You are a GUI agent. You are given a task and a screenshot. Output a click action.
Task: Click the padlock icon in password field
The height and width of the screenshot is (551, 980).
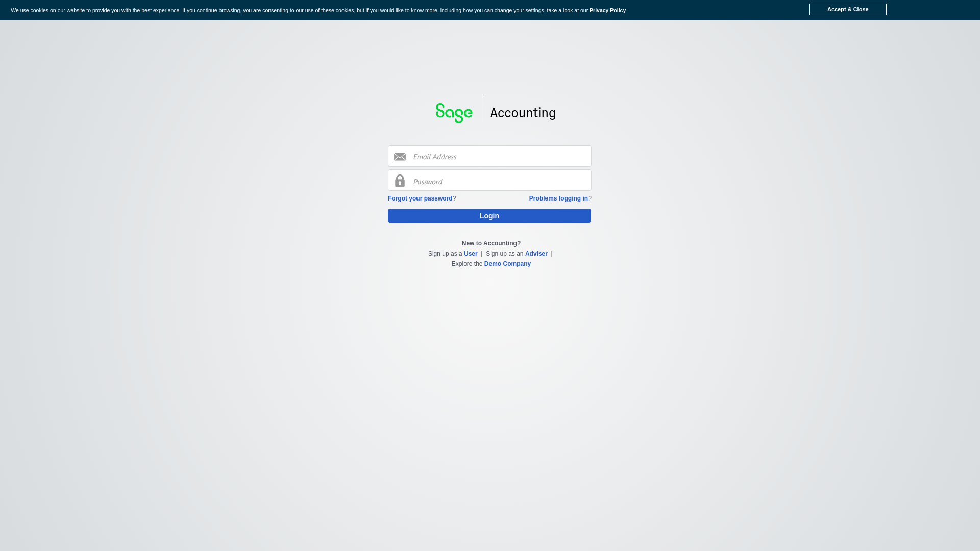400,181
